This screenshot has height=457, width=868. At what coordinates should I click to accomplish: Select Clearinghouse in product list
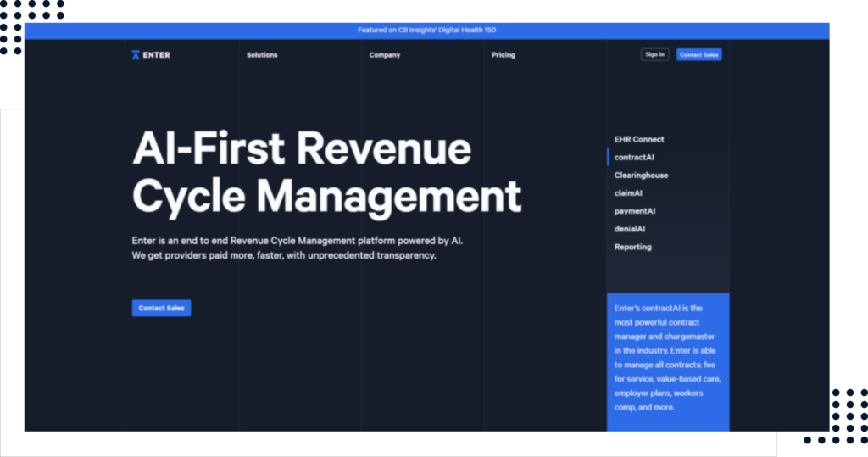pyautogui.click(x=641, y=175)
